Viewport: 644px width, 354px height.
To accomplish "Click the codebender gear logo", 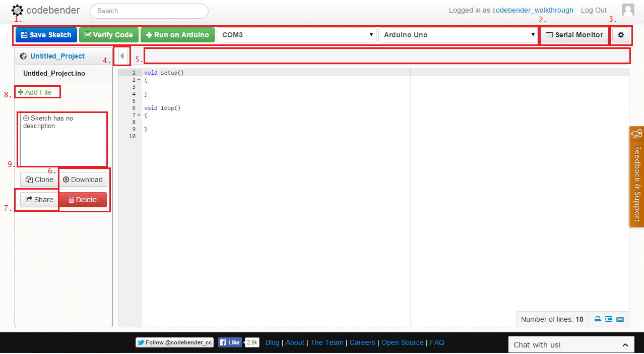I will 18,10.
